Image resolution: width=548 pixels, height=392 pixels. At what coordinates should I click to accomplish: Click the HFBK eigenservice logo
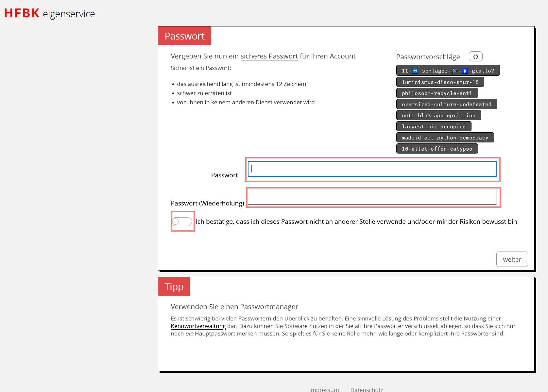tap(49, 13)
